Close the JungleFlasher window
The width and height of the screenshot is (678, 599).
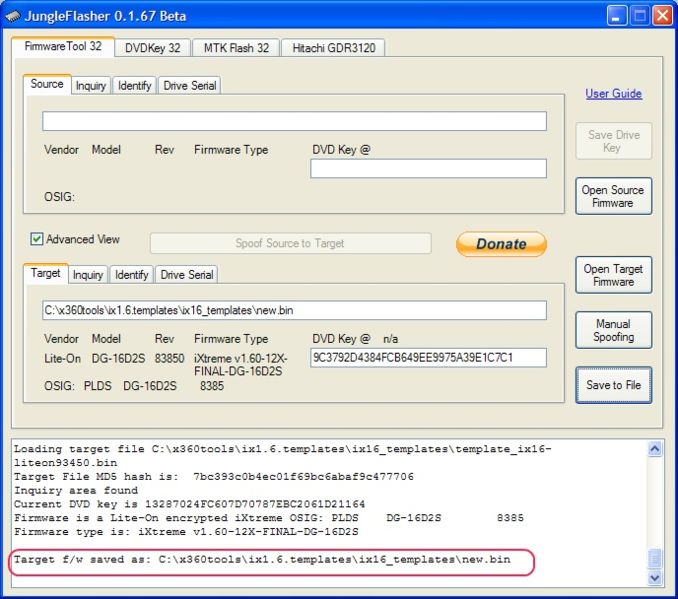pyautogui.click(x=662, y=16)
